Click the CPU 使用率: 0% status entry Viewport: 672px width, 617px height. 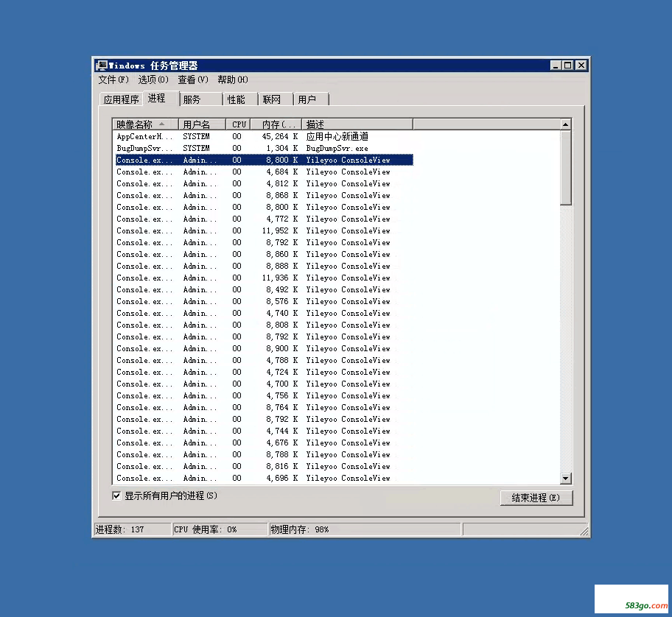(x=220, y=529)
